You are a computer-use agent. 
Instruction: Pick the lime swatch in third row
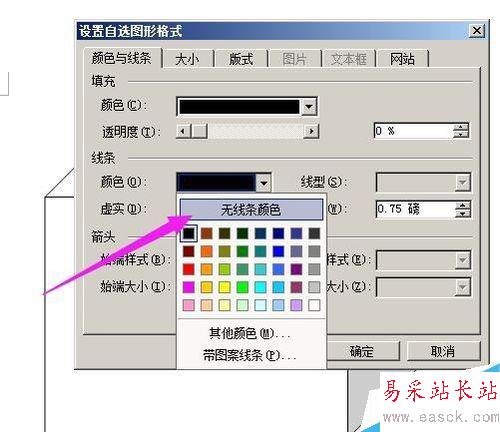[x=224, y=269]
